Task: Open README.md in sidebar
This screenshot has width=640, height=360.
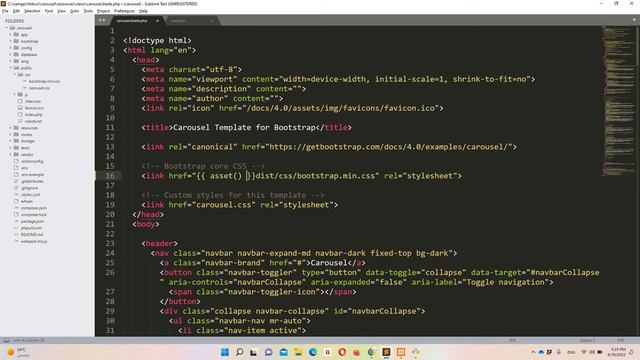Action: pos(32,234)
